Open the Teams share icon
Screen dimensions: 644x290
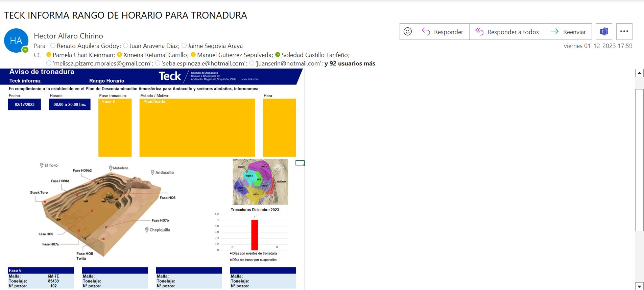point(604,32)
